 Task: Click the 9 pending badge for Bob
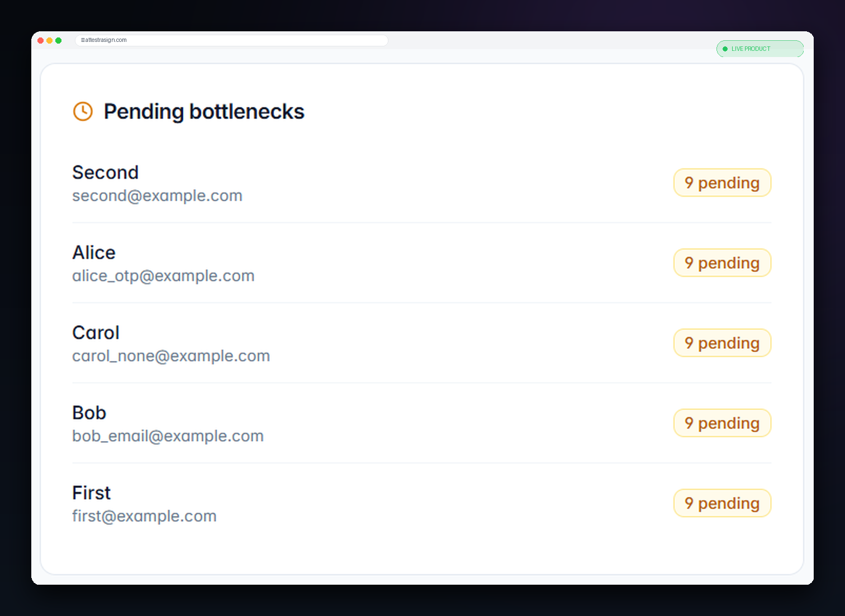click(x=722, y=423)
